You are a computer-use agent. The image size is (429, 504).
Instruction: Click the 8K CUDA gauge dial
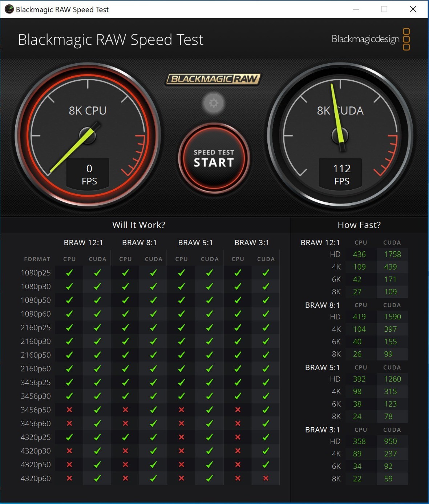tap(340, 136)
